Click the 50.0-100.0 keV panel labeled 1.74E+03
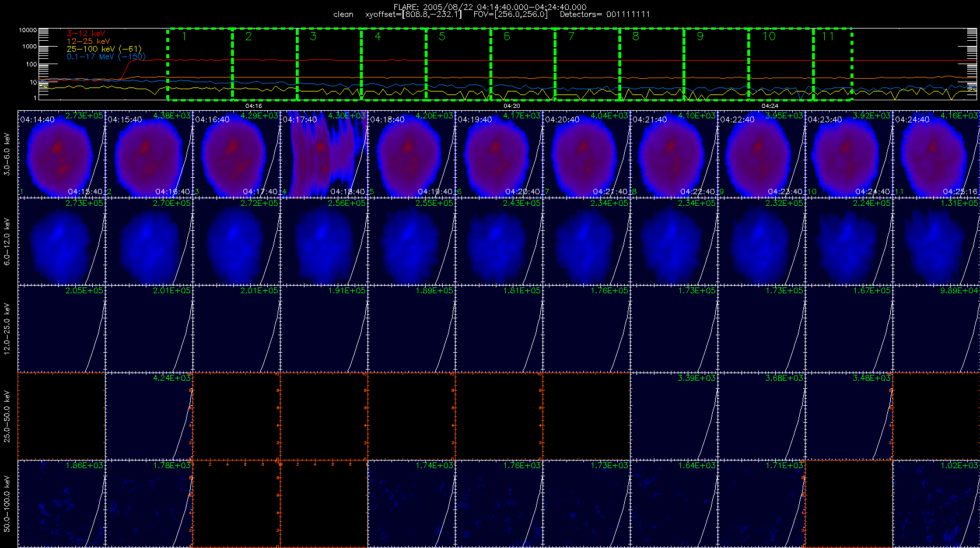 click(411, 504)
